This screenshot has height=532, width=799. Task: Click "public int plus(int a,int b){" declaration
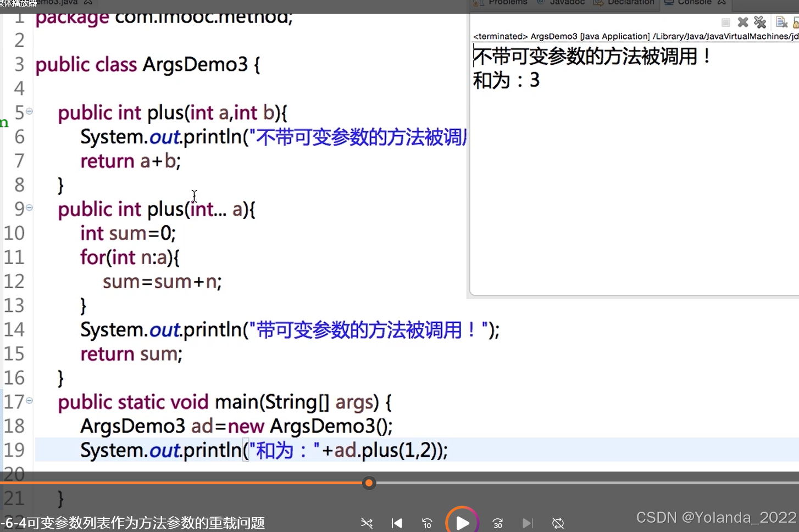tap(173, 113)
